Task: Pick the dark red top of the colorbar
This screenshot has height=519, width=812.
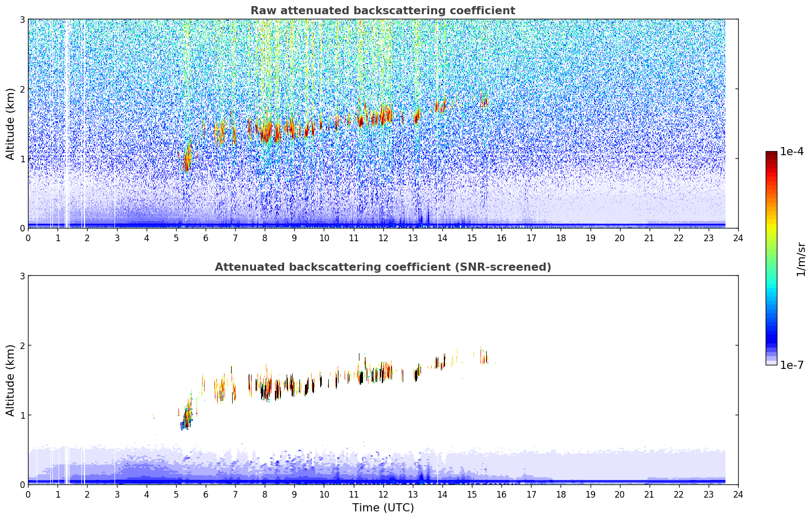Action: click(771, 155)
